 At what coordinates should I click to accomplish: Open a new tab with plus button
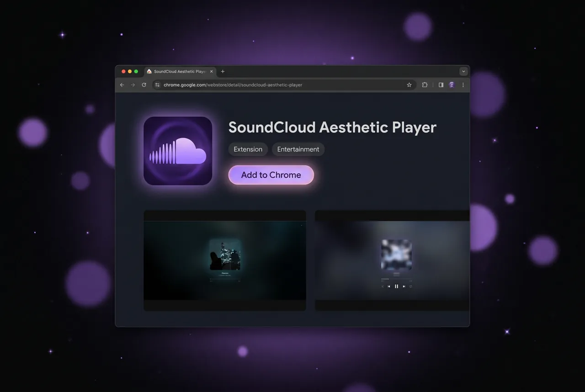pos(223,71)
